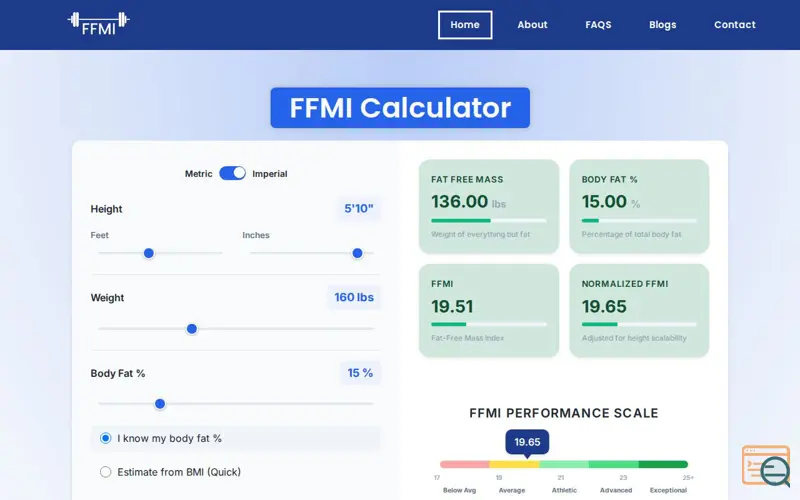Toggle the Metric/Imperial unit switch
Image resolution: width=800 pixels, height=500 pixels.
tap(232, 173)
